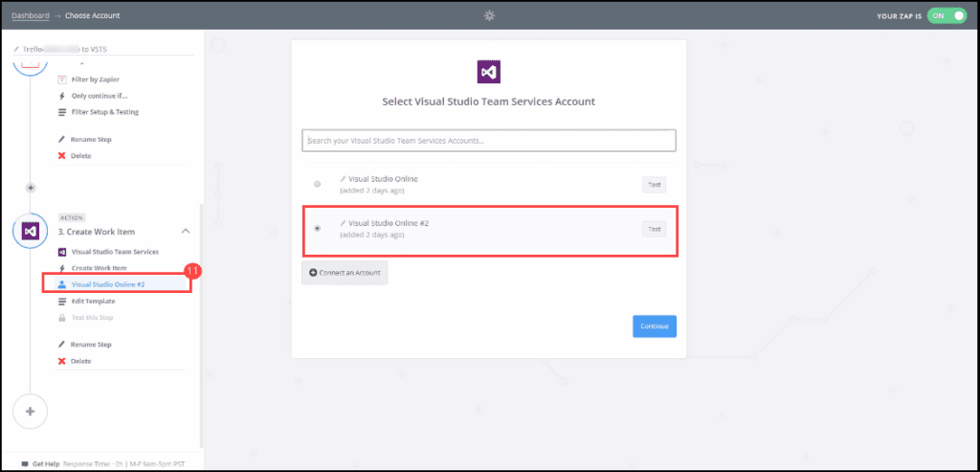Viewport: 980px width, 472px height.
Task: Open Edit Template in step 3
Action: click(93, 301)
